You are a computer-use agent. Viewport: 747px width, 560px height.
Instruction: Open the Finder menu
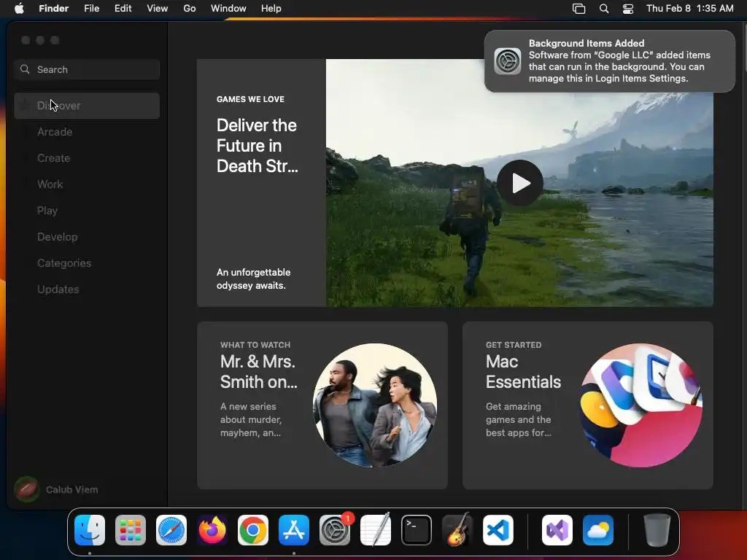click(x=54, y=8)
